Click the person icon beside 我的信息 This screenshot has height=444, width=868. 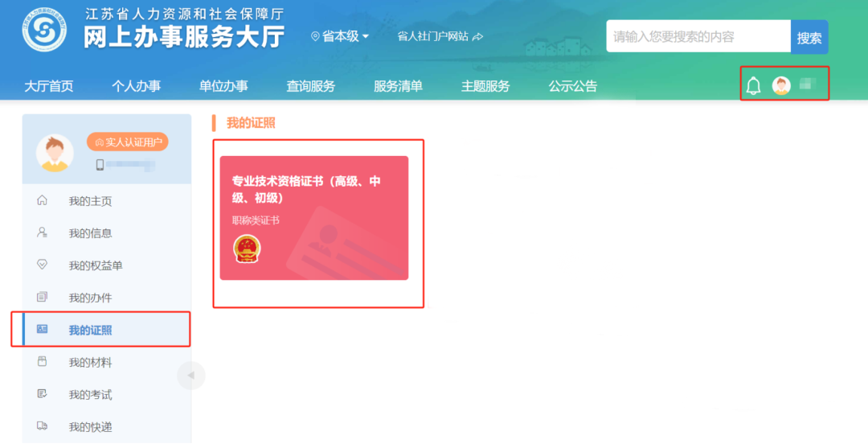(x=42, y=232)
